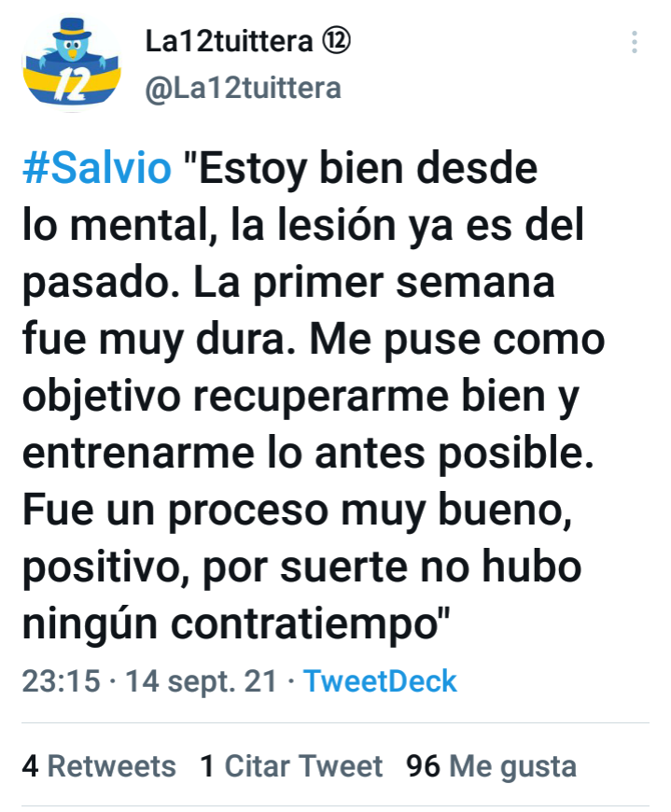Open the 1 Citar Tweet list

[291, 766]
